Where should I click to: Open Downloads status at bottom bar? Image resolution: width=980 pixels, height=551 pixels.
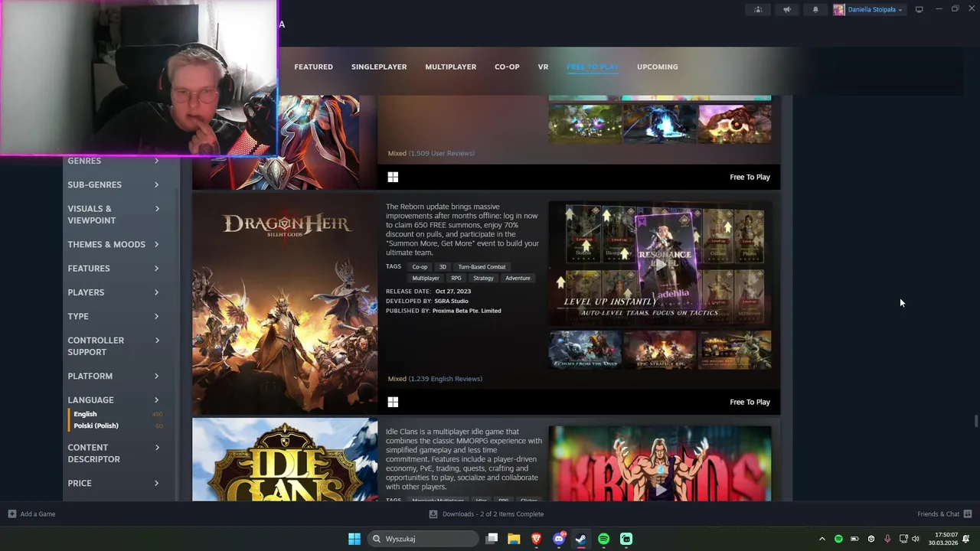click(x=486, y=514)
